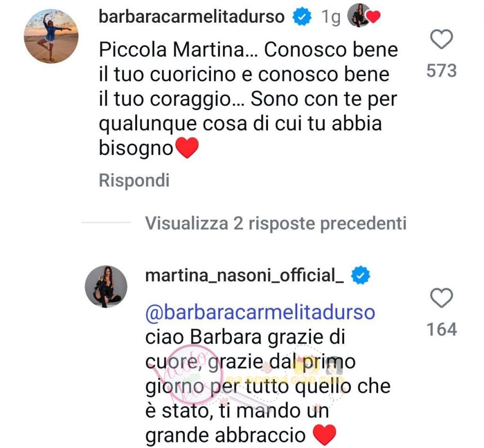484x448 pixels.
Task: Click the red heart emoji after 'grande abbraccio'
Action: pos(324,435)
